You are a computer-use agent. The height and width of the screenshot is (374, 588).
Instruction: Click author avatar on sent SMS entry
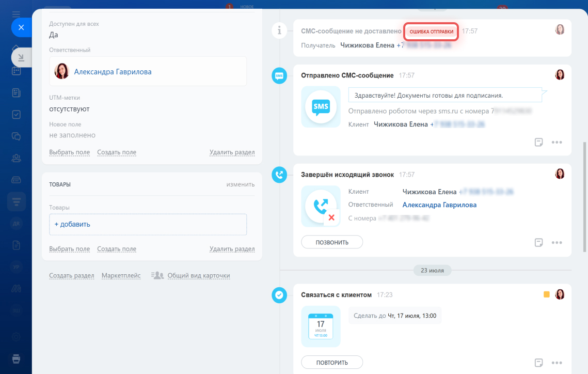pyautogui.click(x=560, y=75)
